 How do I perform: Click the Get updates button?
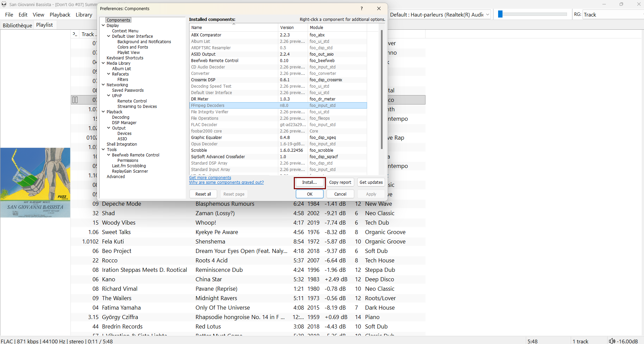pos(371,182)
